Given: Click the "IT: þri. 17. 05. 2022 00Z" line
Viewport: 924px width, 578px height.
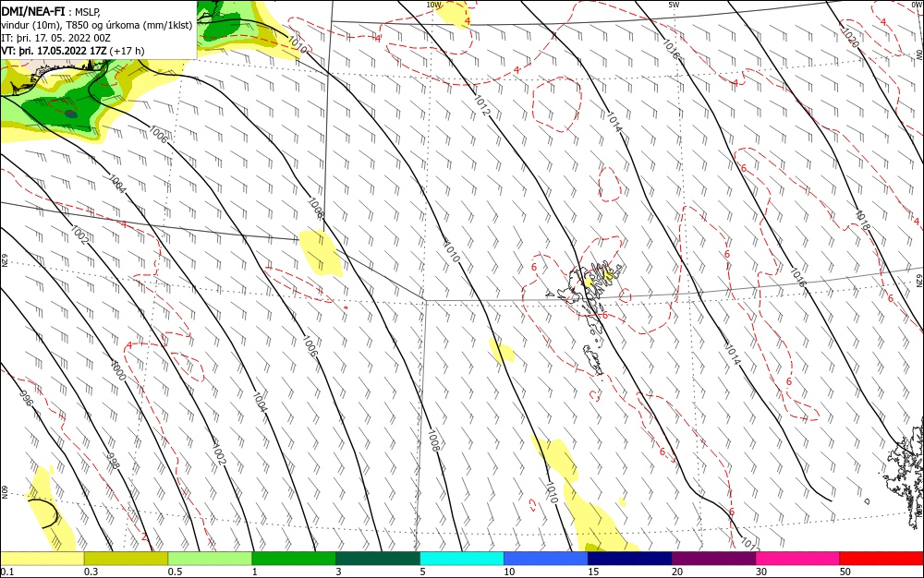Looking at the screenshot, I should 56,38.
